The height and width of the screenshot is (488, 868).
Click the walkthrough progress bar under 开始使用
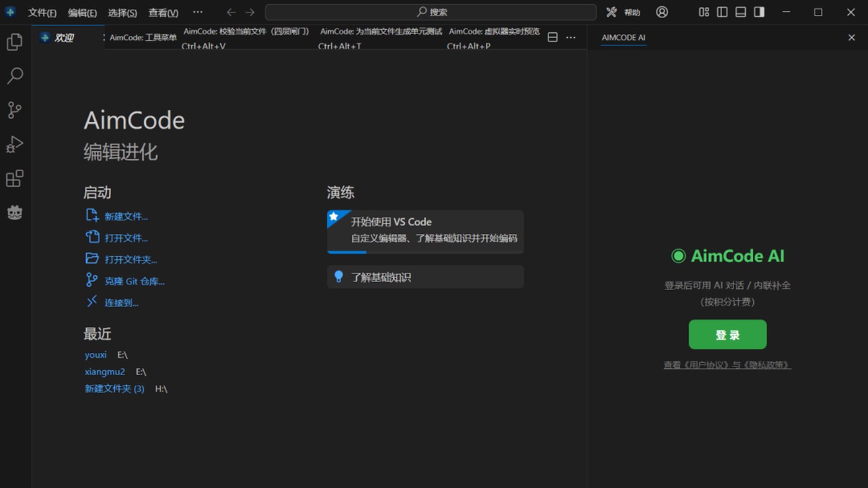(426, 252)
